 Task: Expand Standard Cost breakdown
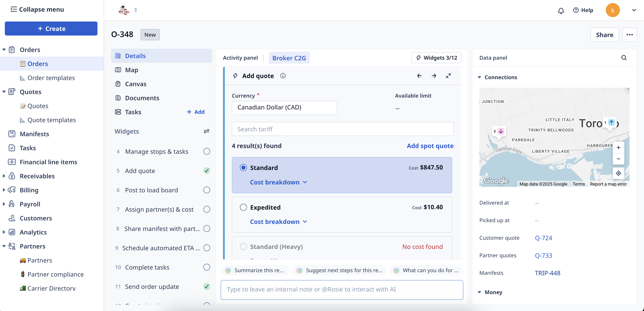point(278,182)
